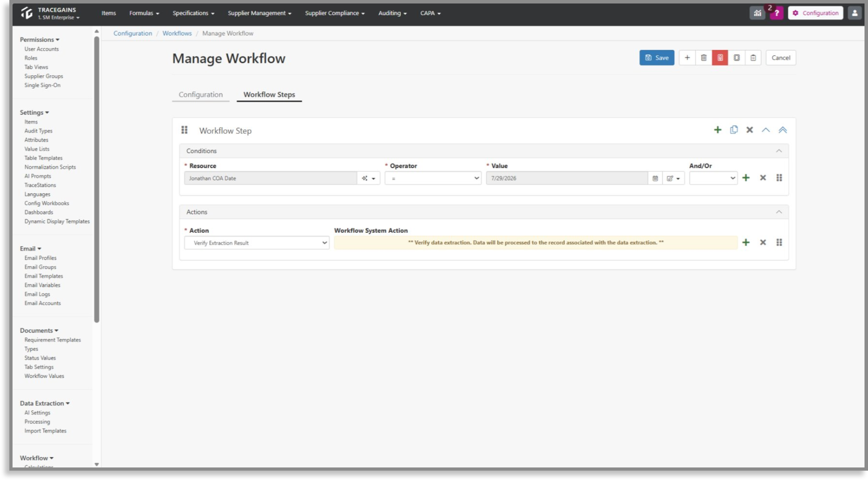Click the action row drag handle
The height and width of the screenshot is (480, 868).
pyautogui.click(x=779, y=242)
